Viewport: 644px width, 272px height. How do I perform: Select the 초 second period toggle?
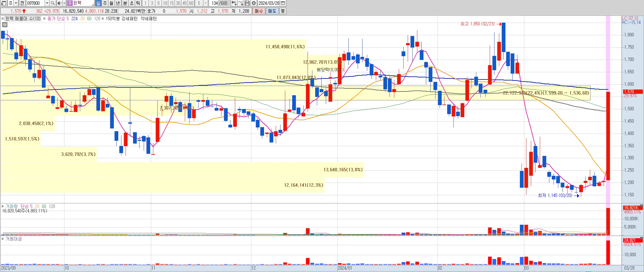132,3
